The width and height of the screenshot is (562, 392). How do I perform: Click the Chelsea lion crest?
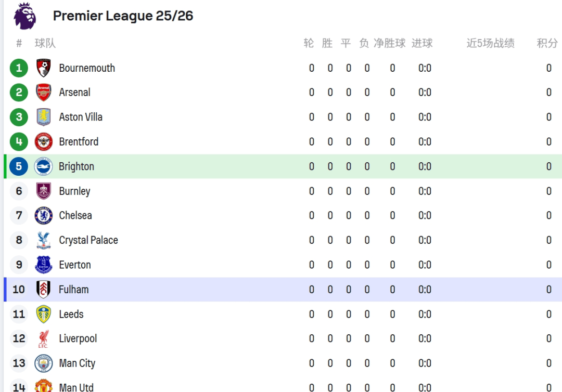click(44, 215)
